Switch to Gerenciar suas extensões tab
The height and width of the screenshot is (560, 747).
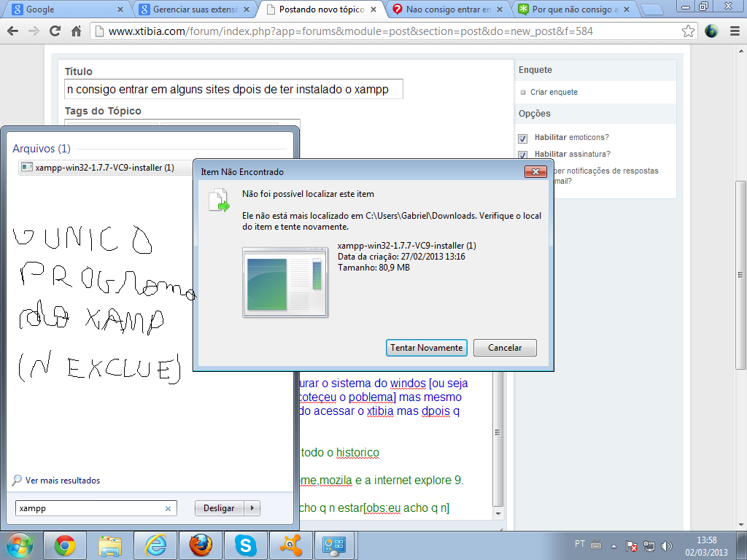(x=193, y=9)
